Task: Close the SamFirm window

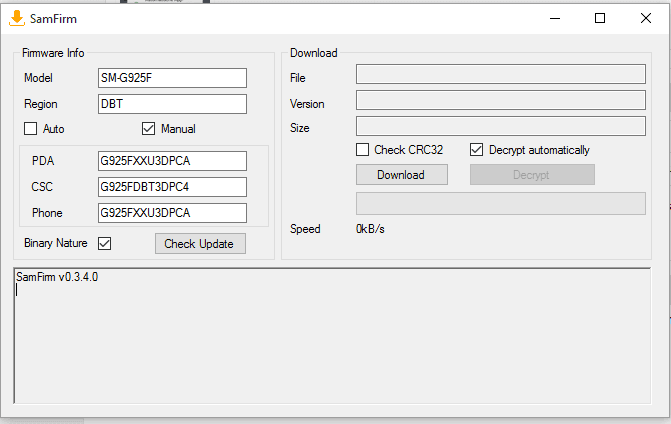Action: coord(646,18)
